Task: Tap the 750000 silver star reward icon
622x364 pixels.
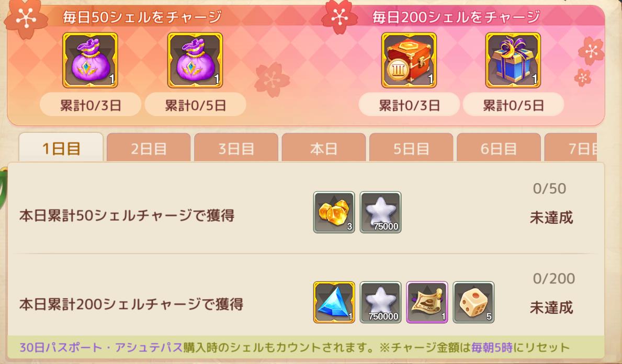Action: click(380, 302)
